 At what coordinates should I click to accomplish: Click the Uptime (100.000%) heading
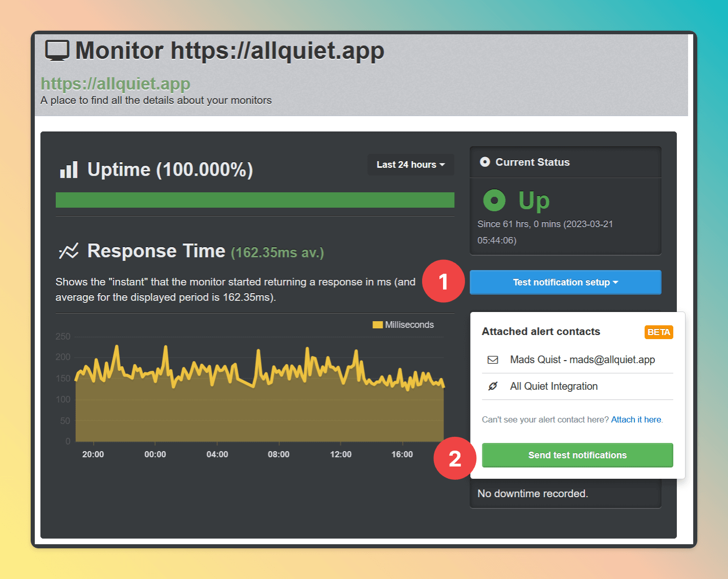coord(170,169)
